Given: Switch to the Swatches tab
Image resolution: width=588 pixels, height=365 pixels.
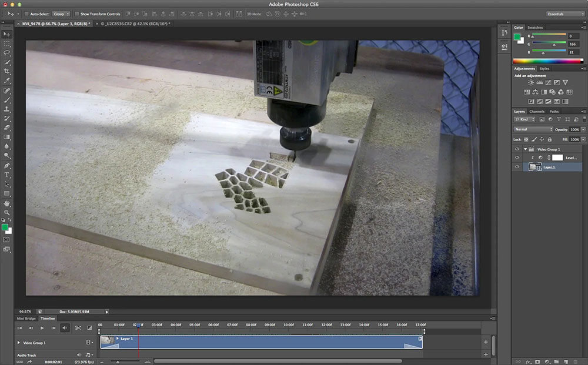Looking at the screenshot, I should pyautogui.click(x=534, y=28).
